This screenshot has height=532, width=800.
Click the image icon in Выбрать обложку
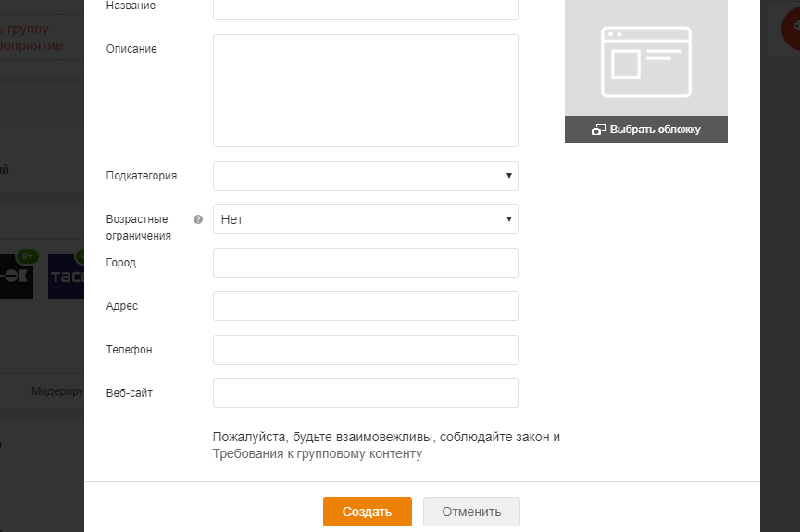(x=598, y=130)
